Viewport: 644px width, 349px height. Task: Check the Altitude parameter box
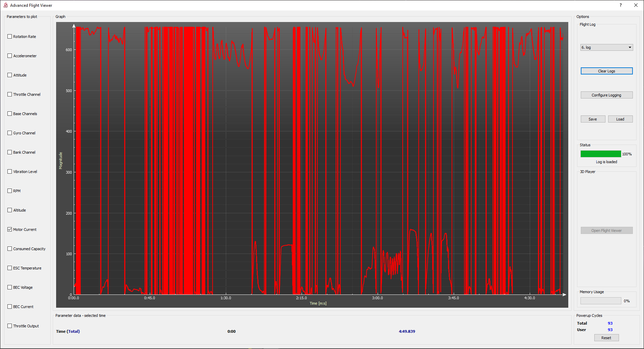[x=10, y=210]
